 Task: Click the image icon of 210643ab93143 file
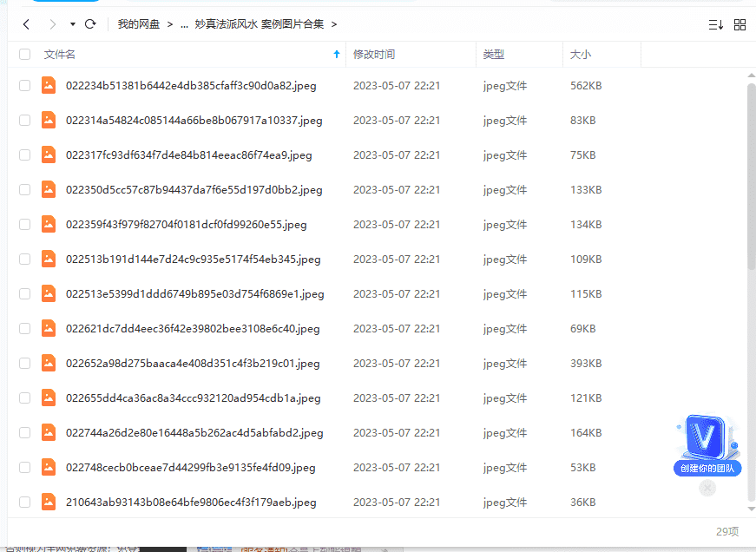pos(49,502)
